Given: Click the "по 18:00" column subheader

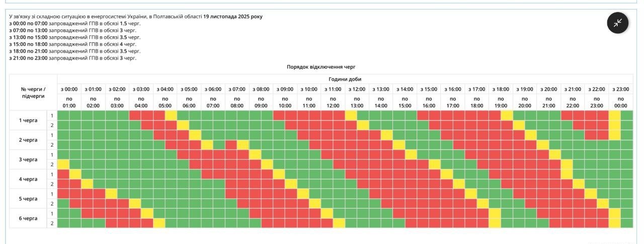Looking at the screenshot, I should click(x=476, y=102).
